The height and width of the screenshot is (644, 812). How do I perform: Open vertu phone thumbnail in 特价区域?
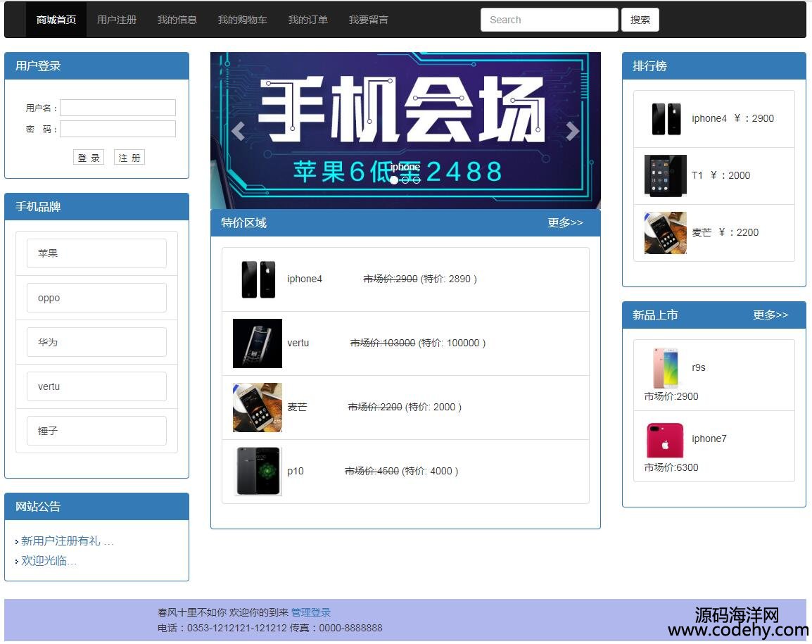[258, 343]
